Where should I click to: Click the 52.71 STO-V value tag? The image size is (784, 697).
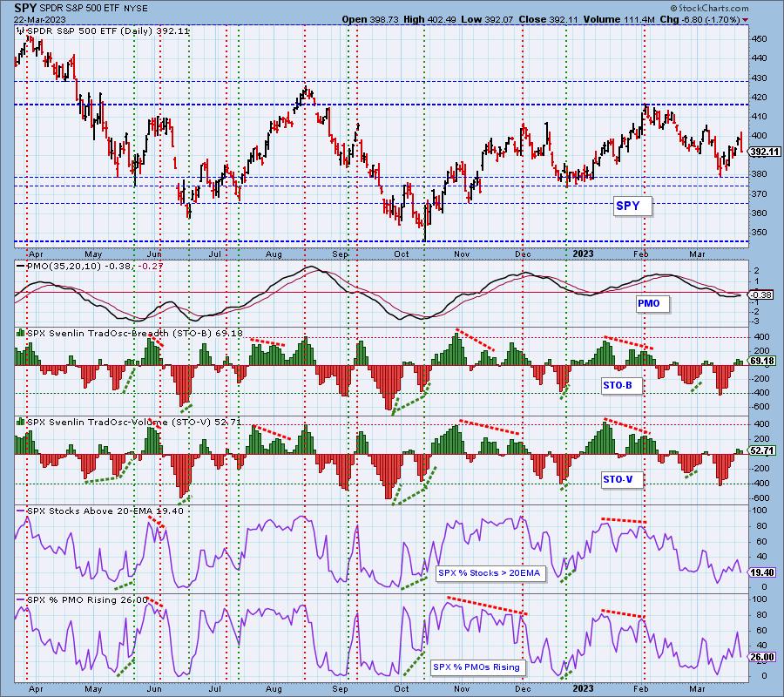point(763,450)
